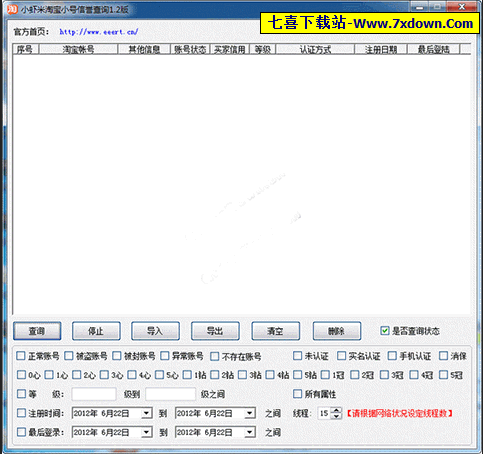Expand the 注册时间 start date dropdown
This screenshot has width=483, height=454.
(146, 413)
